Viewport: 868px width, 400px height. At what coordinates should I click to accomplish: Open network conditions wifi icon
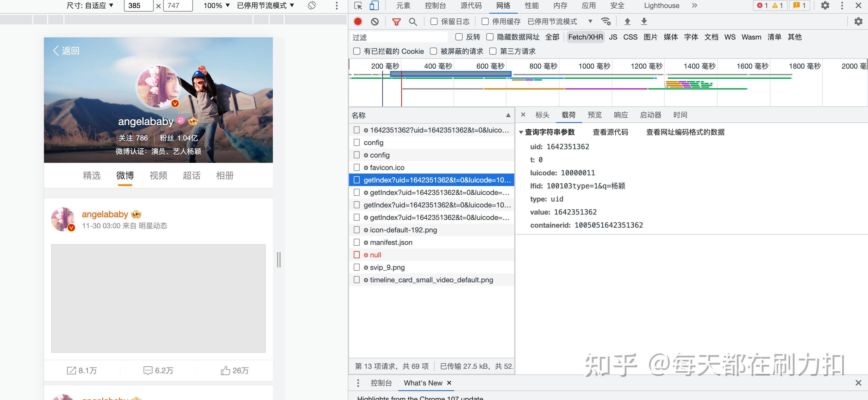[606, 22]
